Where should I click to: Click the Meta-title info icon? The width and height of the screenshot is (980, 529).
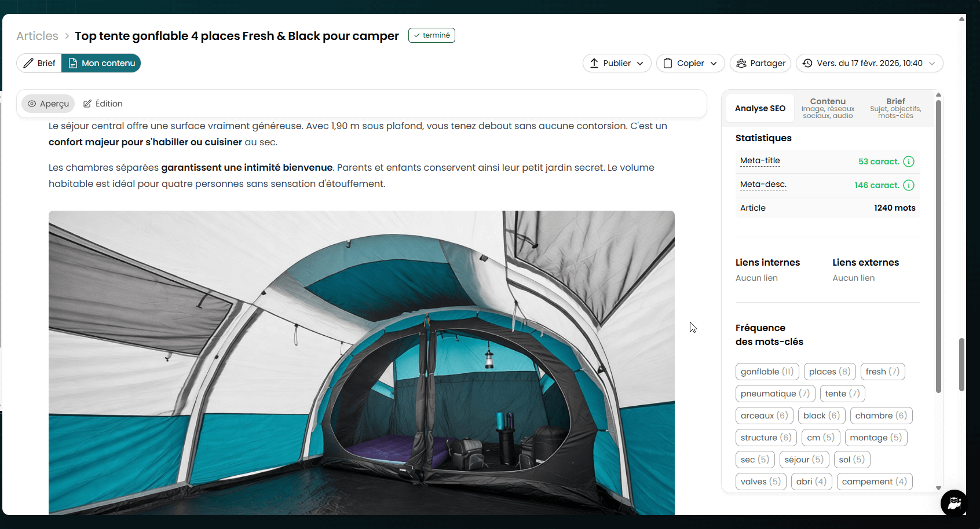(909, 161)
